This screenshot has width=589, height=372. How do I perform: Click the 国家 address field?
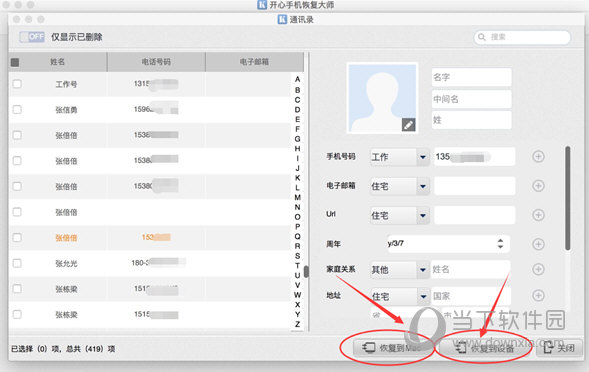coord(471,296)
